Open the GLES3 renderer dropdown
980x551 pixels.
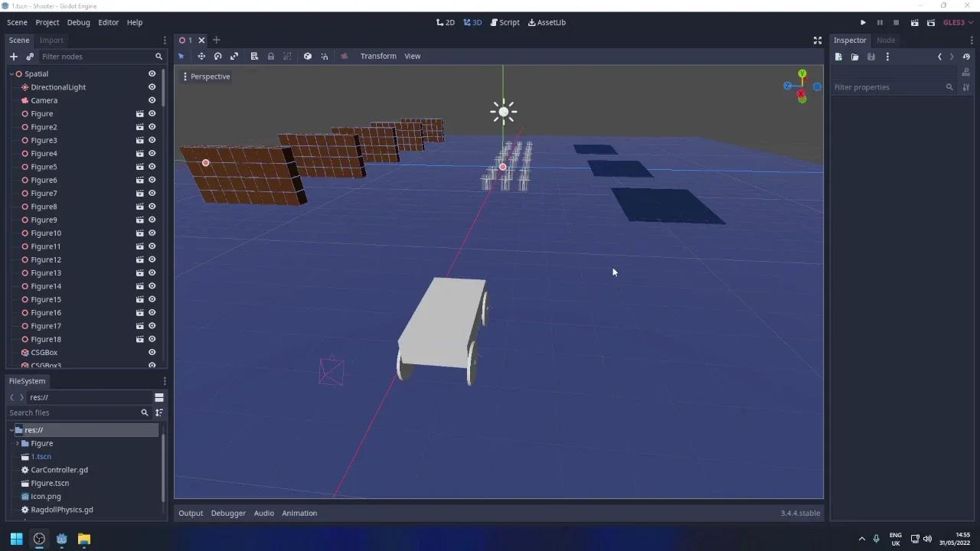click(x=958, y=22)
